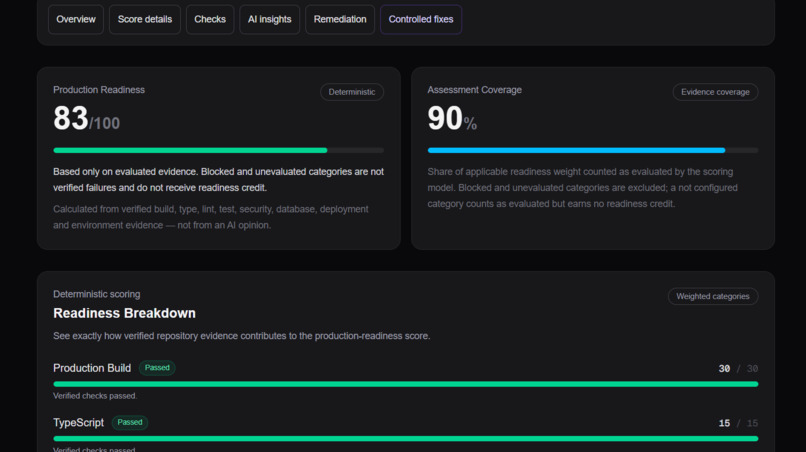Click Verified checks passed under Production Build
This screenshot has width=806, height=452.
coord(95,396)
